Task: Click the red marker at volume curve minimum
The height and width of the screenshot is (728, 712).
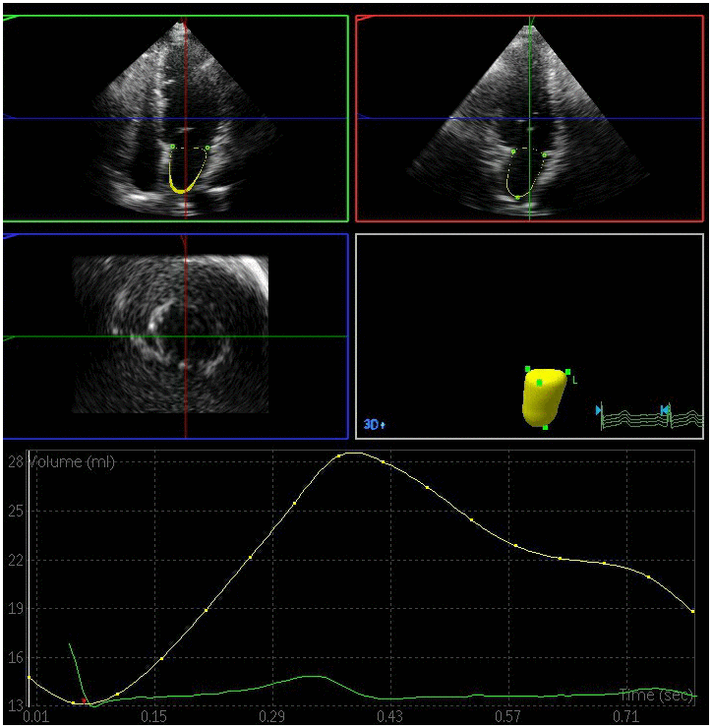Action: (x=85, y=701)
